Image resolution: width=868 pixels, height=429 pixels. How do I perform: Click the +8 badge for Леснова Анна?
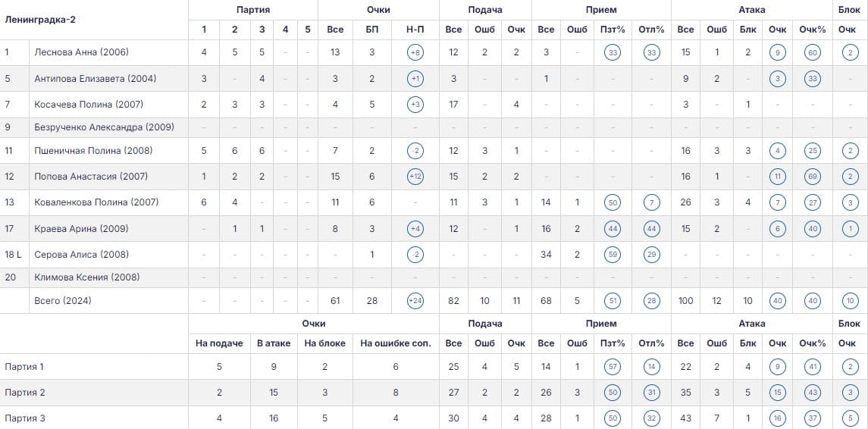tap(415, 52)
